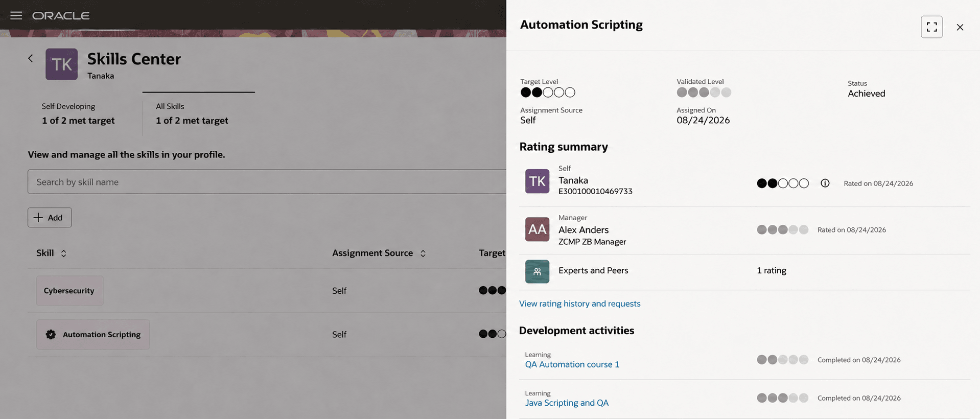The image size is (980, 419).
Task: Open the Java Scripting and QA link
Action: (x=567, y=403)
